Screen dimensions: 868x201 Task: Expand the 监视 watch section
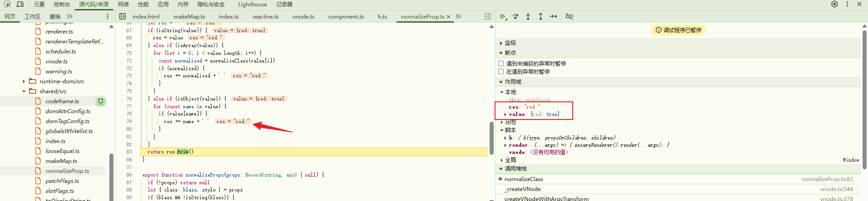click(x=501, y=43)
